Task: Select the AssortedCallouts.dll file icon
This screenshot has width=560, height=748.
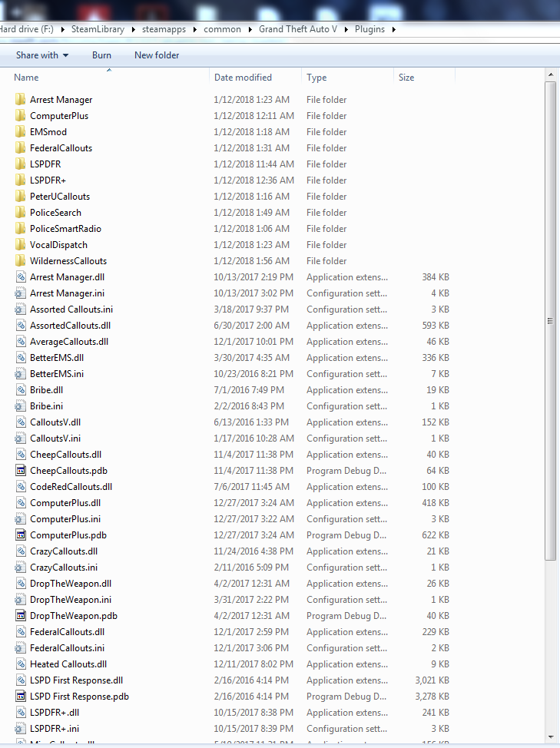Action: coord(21,326)
